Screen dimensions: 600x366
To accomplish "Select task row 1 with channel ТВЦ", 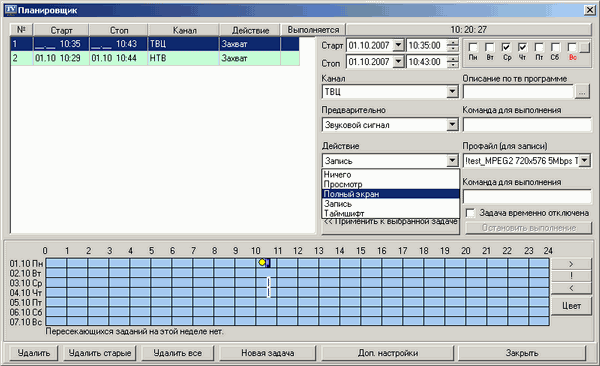I will point(155,44).
